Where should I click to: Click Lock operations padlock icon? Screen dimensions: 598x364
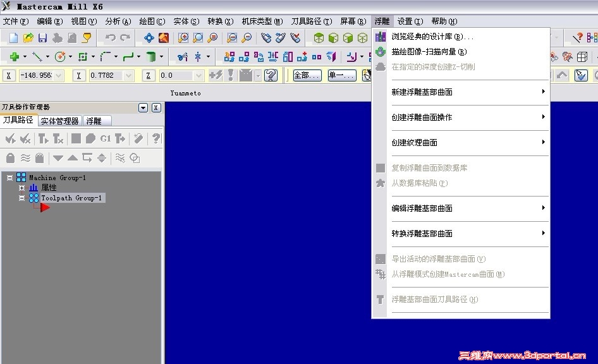(x=10, y=158)
